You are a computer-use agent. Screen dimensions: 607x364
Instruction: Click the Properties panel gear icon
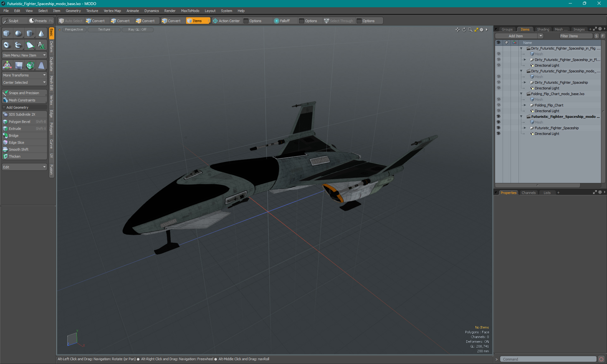pyautogui.click(x=600, y=192)
